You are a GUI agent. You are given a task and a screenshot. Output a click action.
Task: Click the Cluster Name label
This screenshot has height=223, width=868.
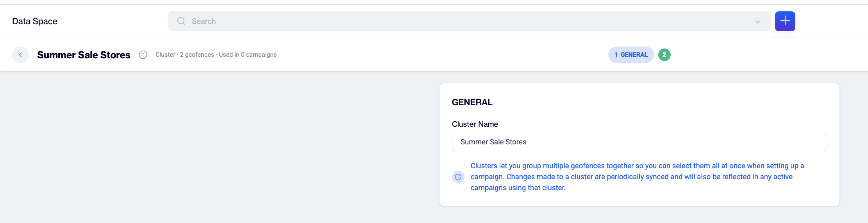click(x=475, y=124)
